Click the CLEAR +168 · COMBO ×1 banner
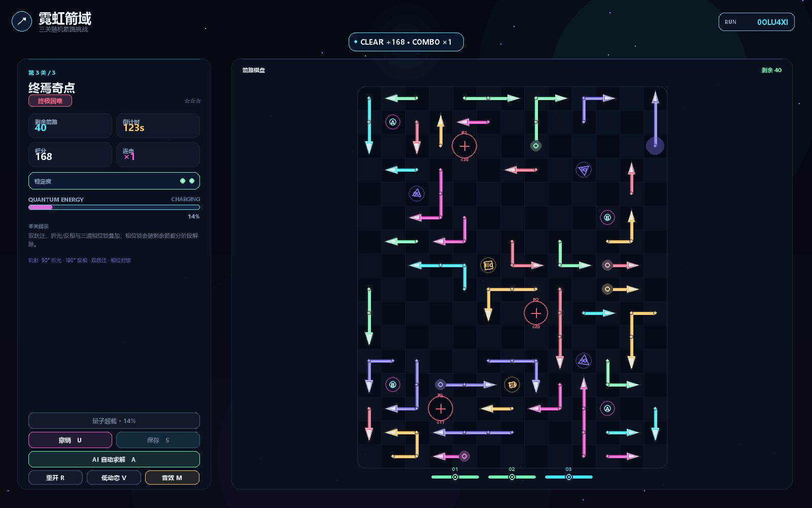 pyautogui.click(x=406, y=42)
